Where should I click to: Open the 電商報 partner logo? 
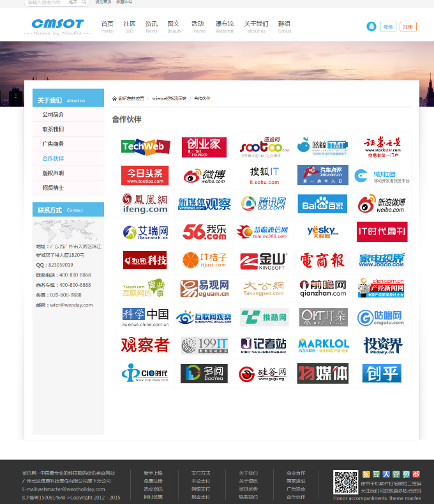322,260
